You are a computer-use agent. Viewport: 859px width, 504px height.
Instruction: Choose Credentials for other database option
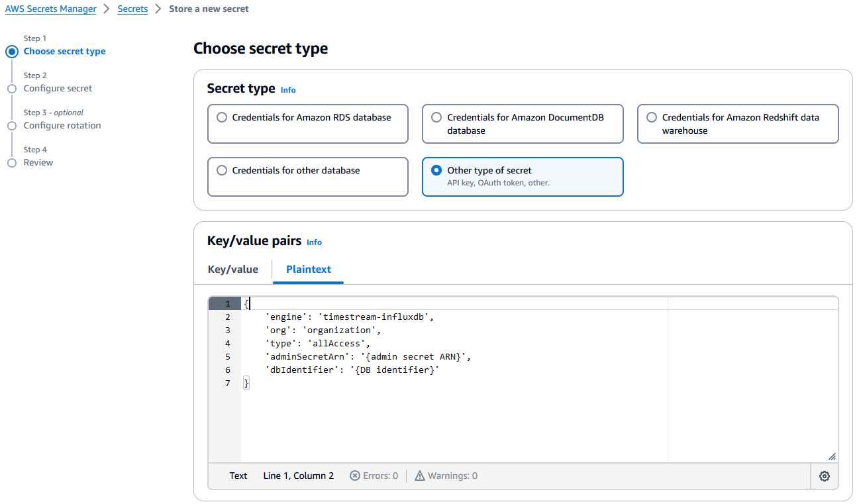tap(222, 170)
